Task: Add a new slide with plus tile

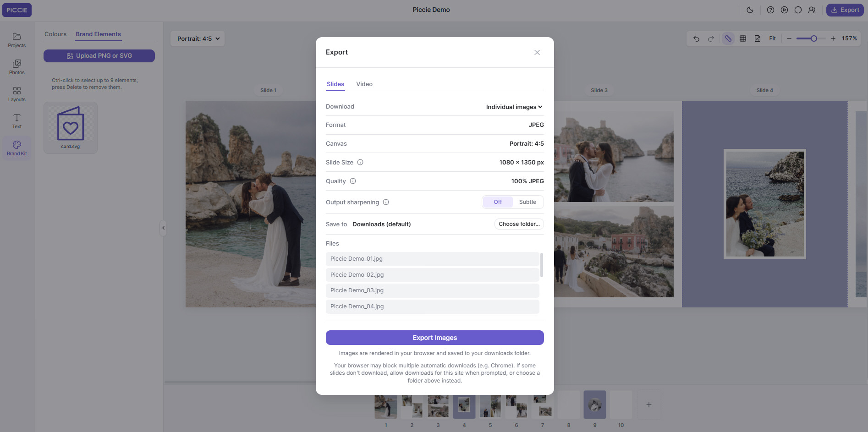Action: pos(649,405)
